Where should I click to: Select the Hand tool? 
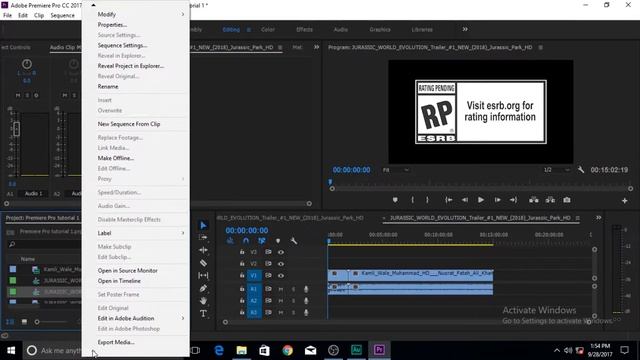203,301
